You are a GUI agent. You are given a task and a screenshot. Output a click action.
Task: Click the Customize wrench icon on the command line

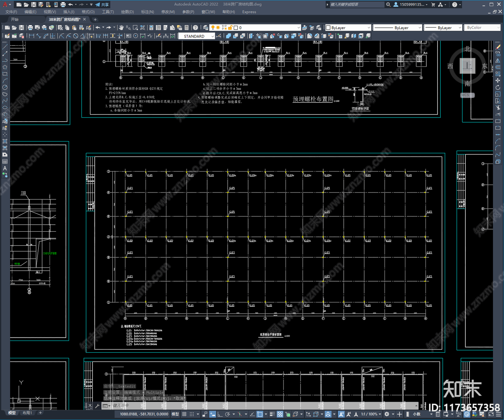[x=97, y=406]
